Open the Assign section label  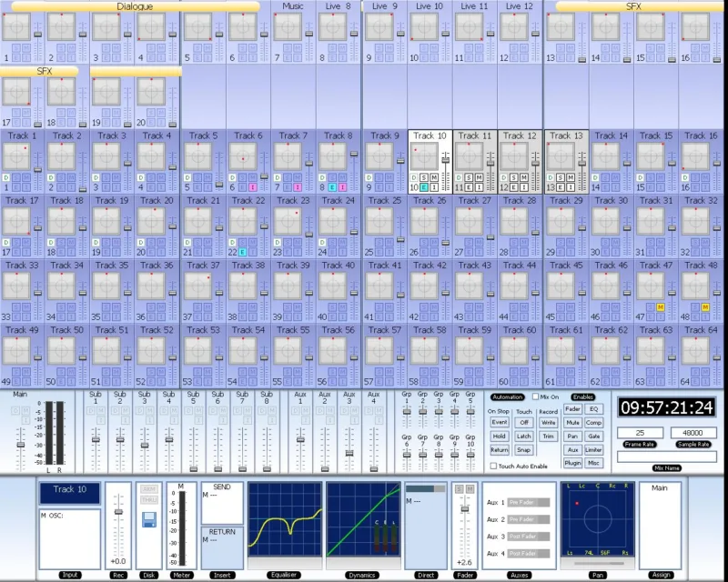662,575
